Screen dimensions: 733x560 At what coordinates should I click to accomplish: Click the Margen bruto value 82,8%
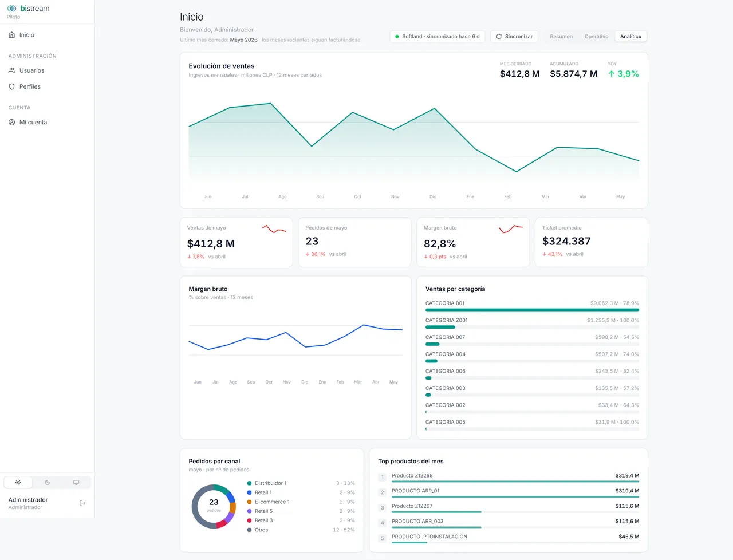pos(440,244)
